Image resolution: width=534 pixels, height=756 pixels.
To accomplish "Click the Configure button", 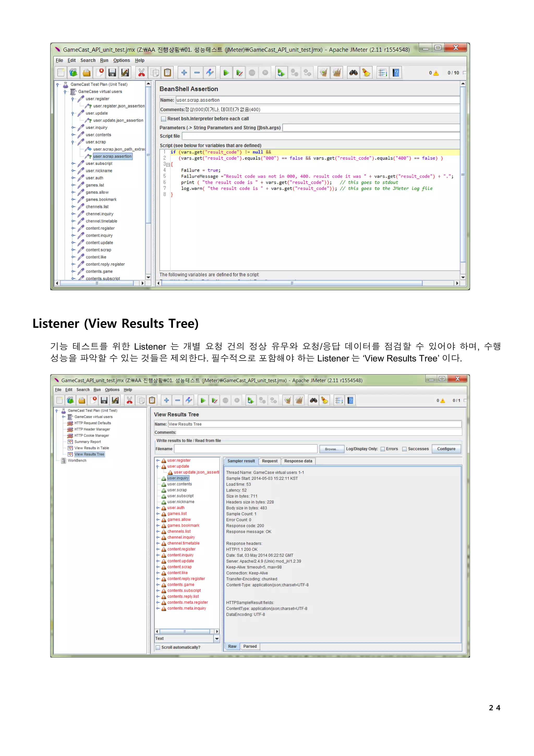I will click(446, 449).
